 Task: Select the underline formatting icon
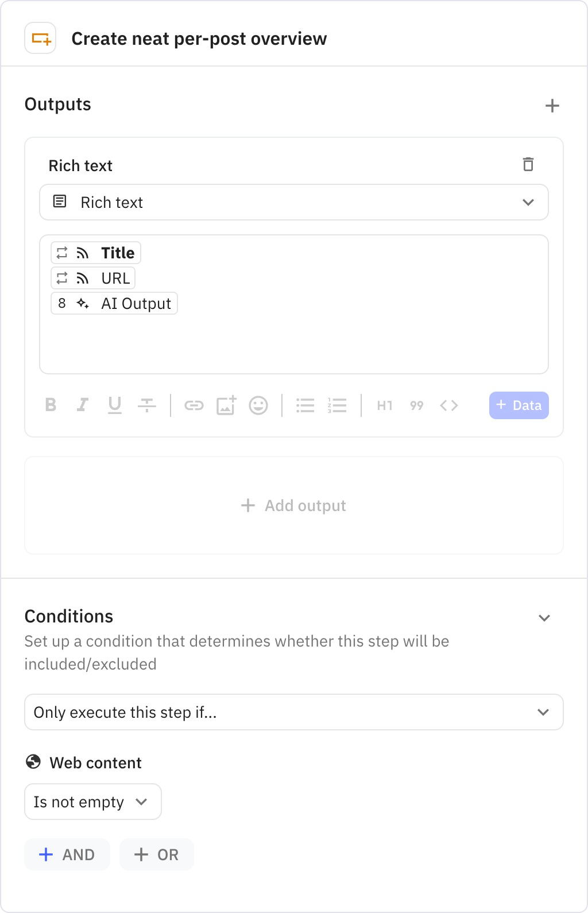[115, 405]
